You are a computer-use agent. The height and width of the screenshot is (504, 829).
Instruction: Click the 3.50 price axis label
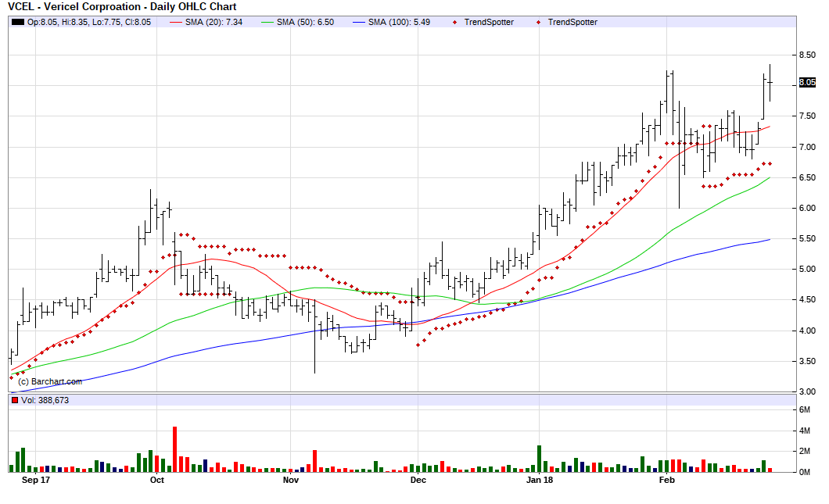click(x=807, y=361)
